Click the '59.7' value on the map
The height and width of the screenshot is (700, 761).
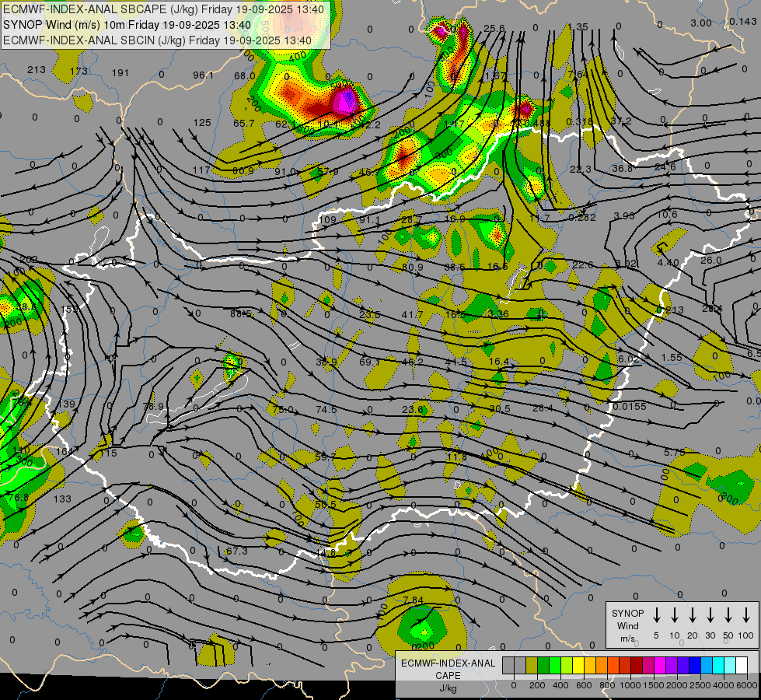tap(325, 457)
